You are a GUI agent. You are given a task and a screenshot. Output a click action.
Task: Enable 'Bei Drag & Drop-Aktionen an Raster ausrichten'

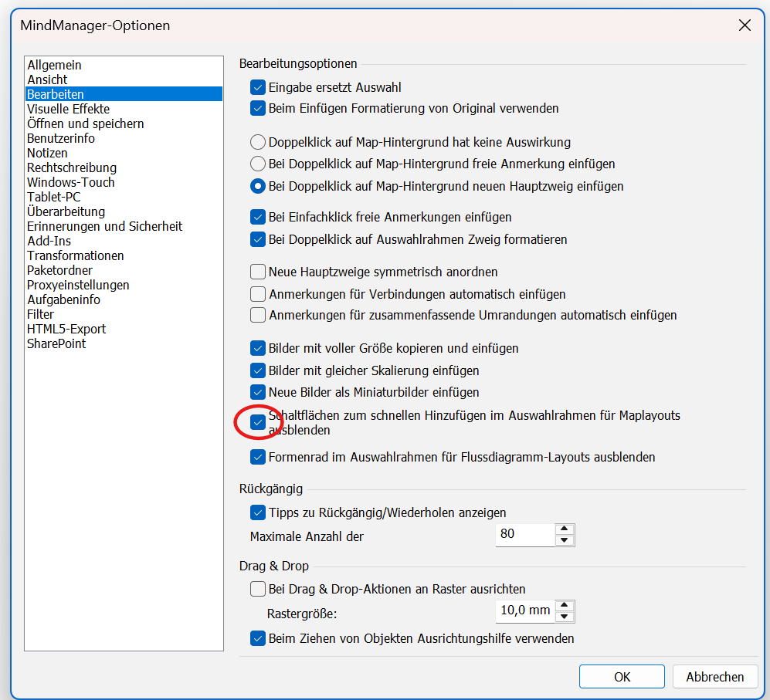click(x=258, y=589)
